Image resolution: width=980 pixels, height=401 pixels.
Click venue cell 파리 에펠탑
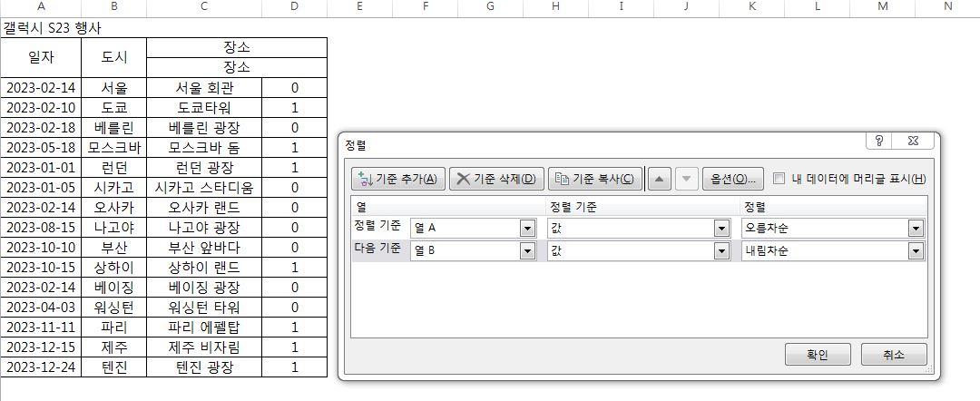pyautogui.click(x=204, y=328)
